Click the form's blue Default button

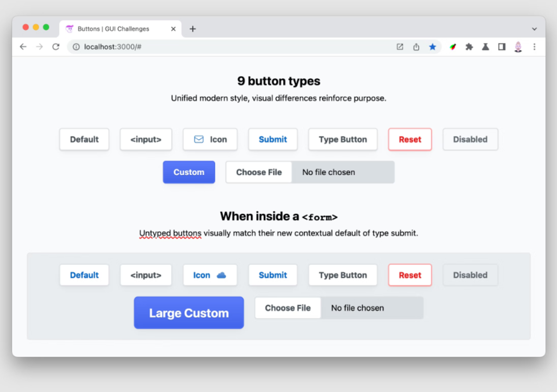[x=84, y=275]
